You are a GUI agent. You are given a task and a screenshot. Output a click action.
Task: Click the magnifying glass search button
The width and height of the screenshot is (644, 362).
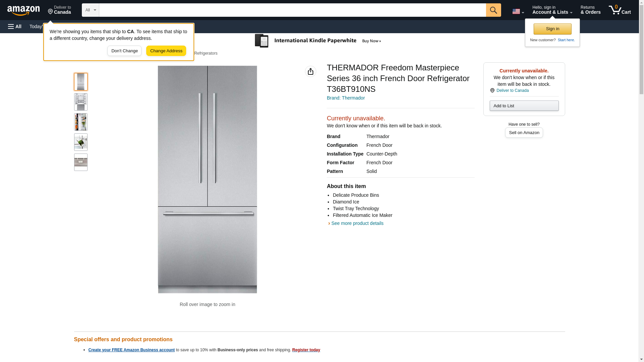[493, 10]
